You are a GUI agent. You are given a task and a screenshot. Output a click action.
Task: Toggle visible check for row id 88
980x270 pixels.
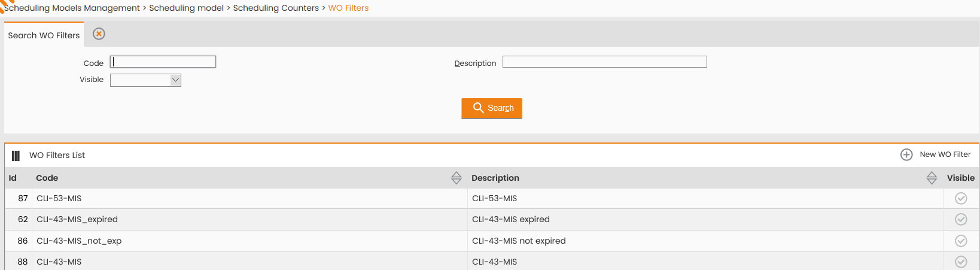coord(961,262)
